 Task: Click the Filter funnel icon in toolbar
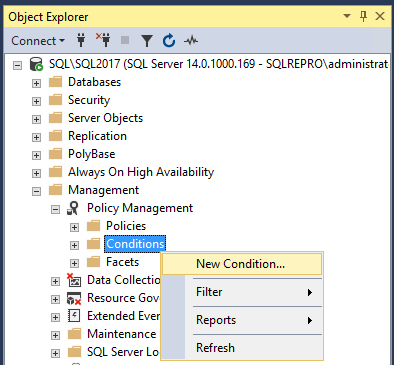tap(147, 41)
